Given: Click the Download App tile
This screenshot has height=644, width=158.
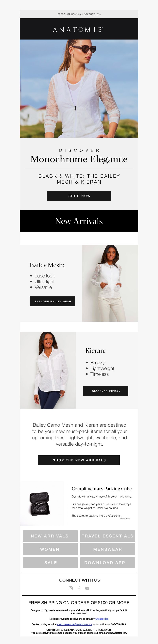Looking at the screenshot, I should click(x=107, y=563).
